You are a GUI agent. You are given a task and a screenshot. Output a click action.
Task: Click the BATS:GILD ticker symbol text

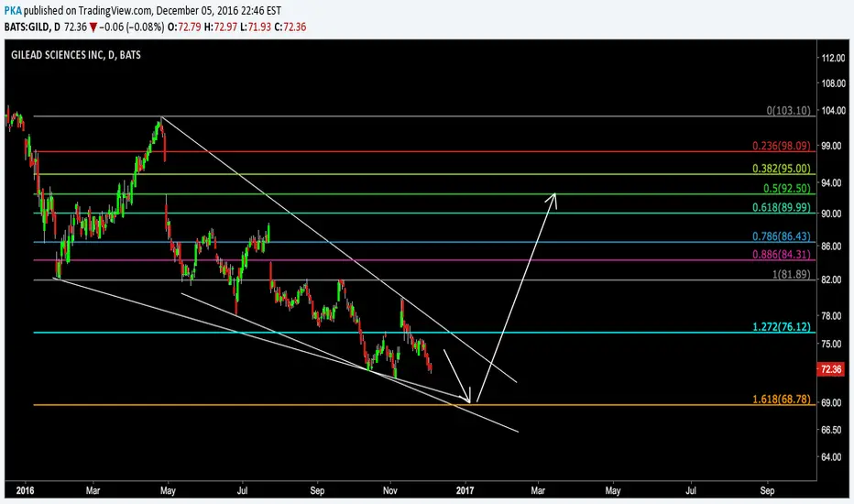[x=27, y=27]
